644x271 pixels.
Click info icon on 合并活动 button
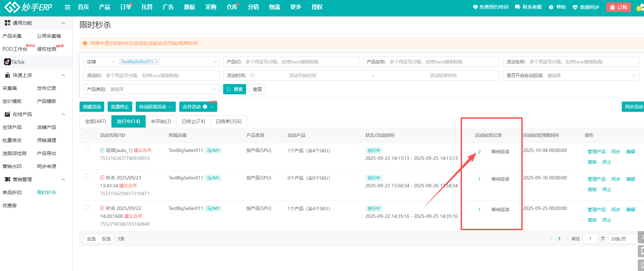[x=205, y=107]
